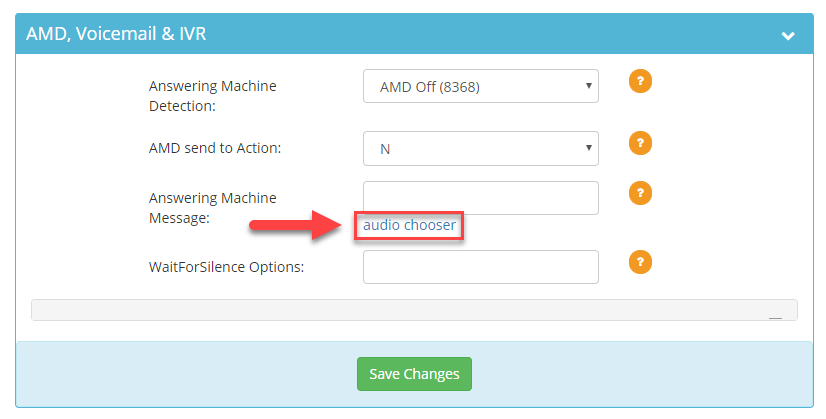
Task: Open help for AMD send to Action
Action: point(640,143)
